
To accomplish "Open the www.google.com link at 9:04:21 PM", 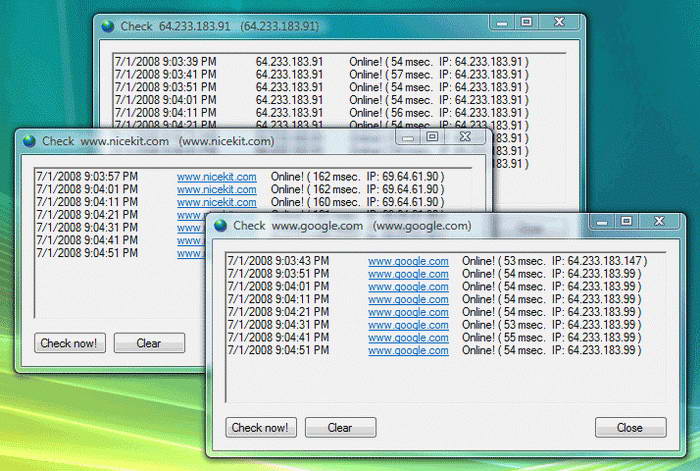I will coord(408,312).
